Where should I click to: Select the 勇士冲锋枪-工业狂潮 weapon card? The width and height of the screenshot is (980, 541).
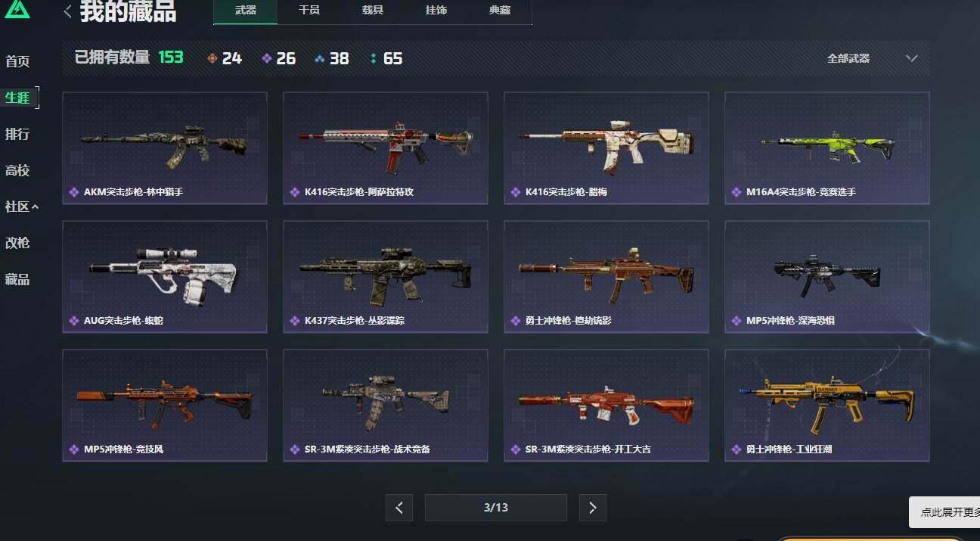pos(827,406)
